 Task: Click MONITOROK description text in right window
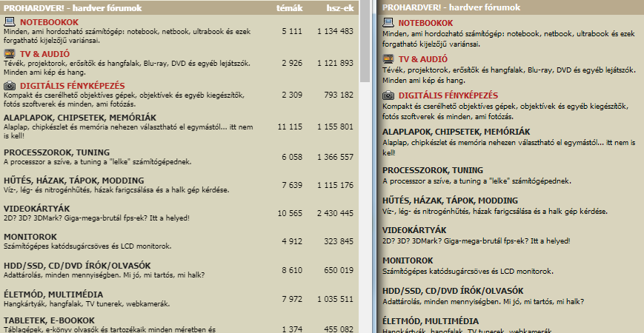click(x=468, y=271)
